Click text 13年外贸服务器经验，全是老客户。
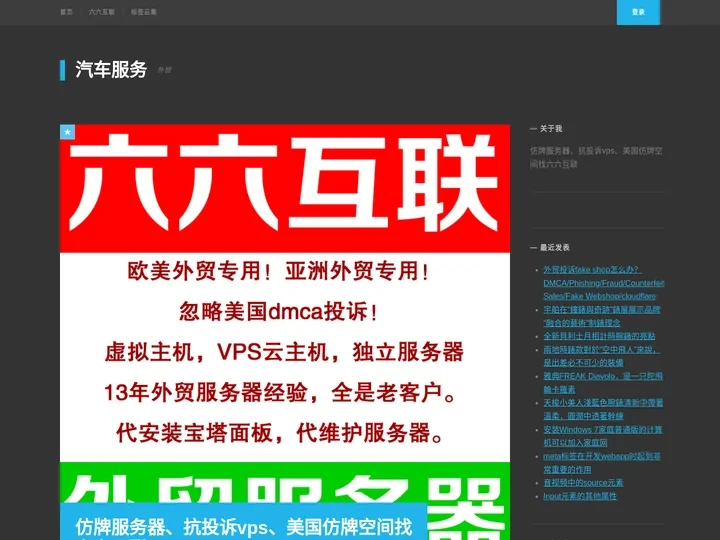 (x=280, y=393)
